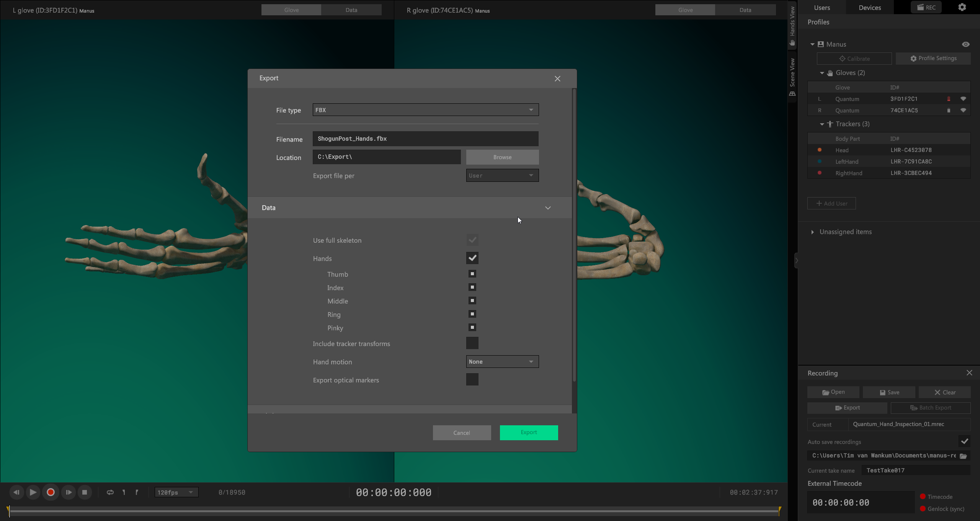Screen dimensions: 980x521
Task: Click folder icon beside auto save path
Action: (x=963, y=456)
